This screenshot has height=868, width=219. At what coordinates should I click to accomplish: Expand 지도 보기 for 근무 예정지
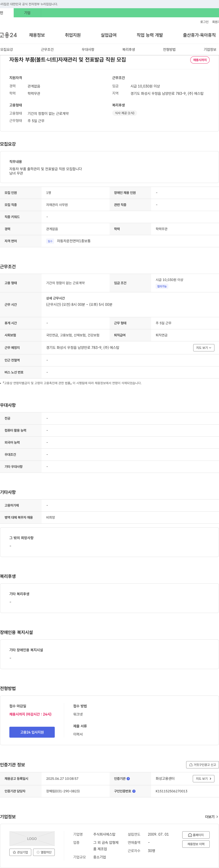[x=204, y=348]
